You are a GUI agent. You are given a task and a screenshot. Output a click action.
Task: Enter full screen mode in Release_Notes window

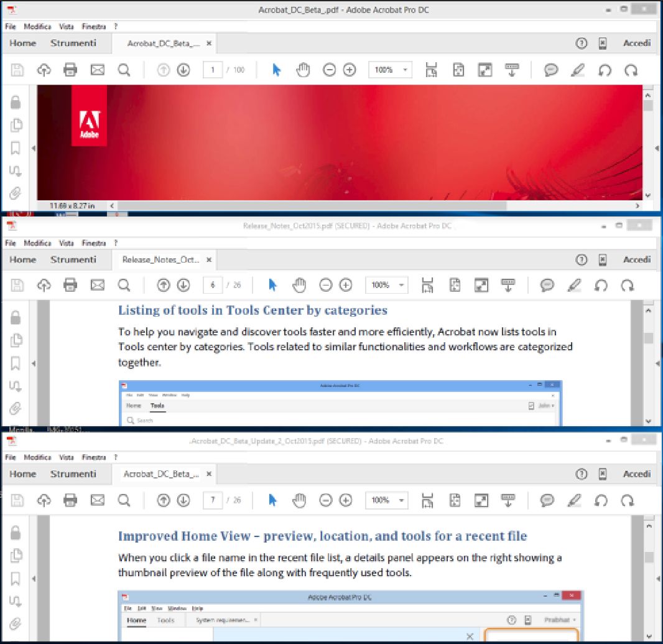click(481, 285)
